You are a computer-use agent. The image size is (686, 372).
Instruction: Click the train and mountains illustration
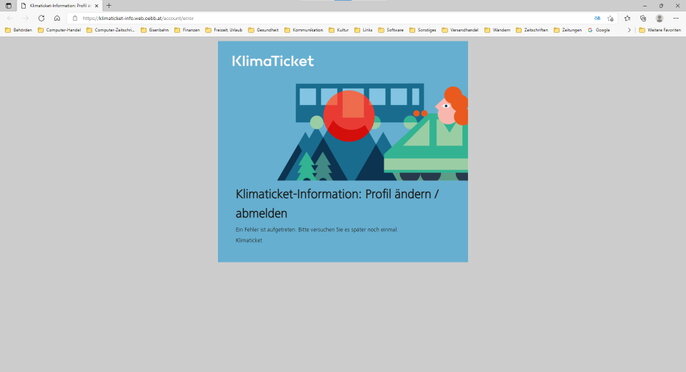coord(372,132)
